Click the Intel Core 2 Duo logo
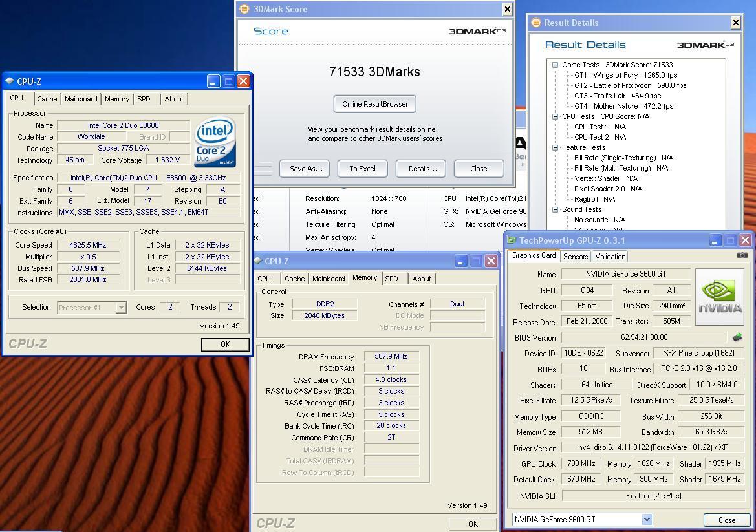 pos(214,142)
